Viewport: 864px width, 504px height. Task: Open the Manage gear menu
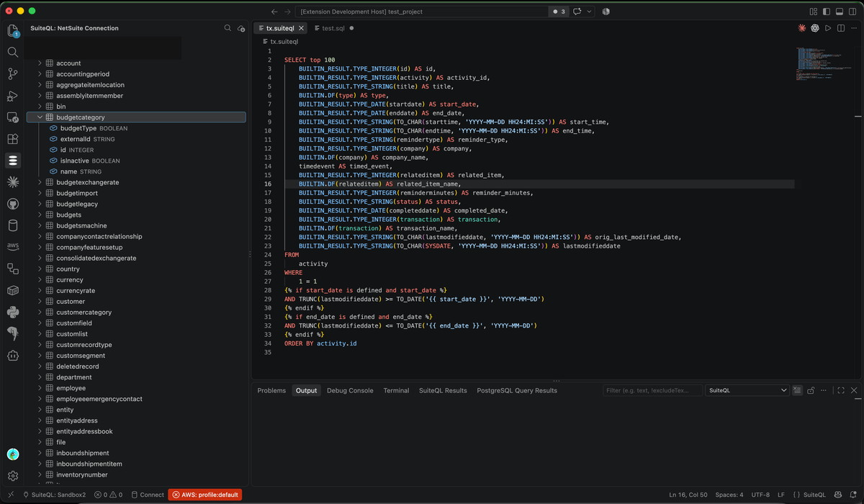12,476
